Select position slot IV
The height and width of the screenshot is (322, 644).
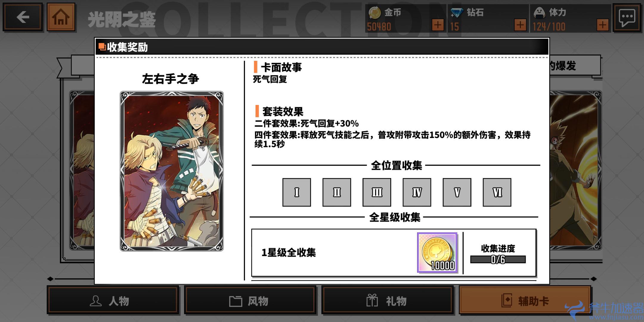[417, 192]
